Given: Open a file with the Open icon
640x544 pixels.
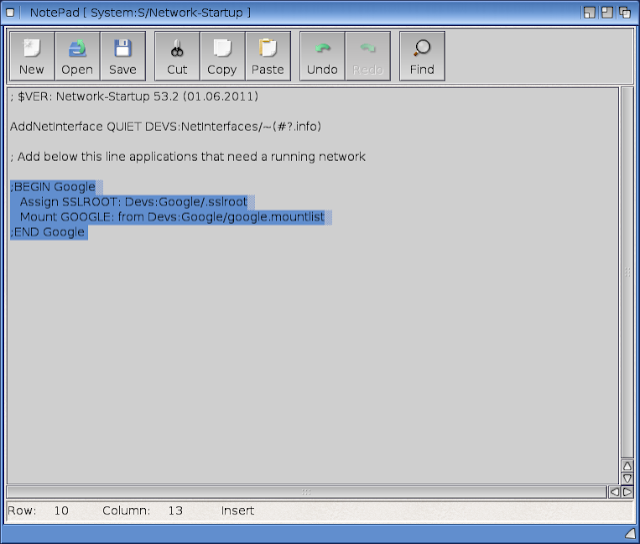Looking at the screenshot, I should 77,56.
